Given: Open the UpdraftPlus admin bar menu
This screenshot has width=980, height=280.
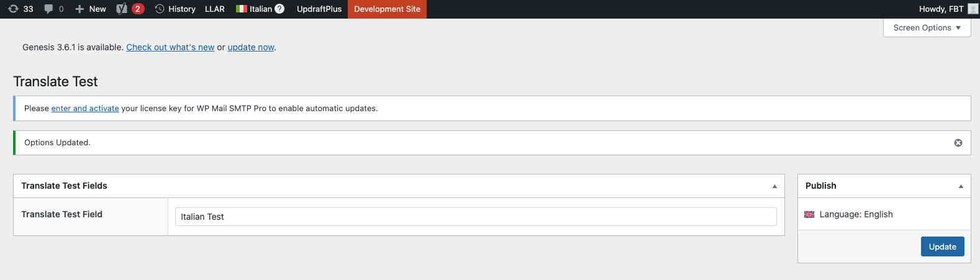Looking at the screenshot, I should (x=319, y=9).
